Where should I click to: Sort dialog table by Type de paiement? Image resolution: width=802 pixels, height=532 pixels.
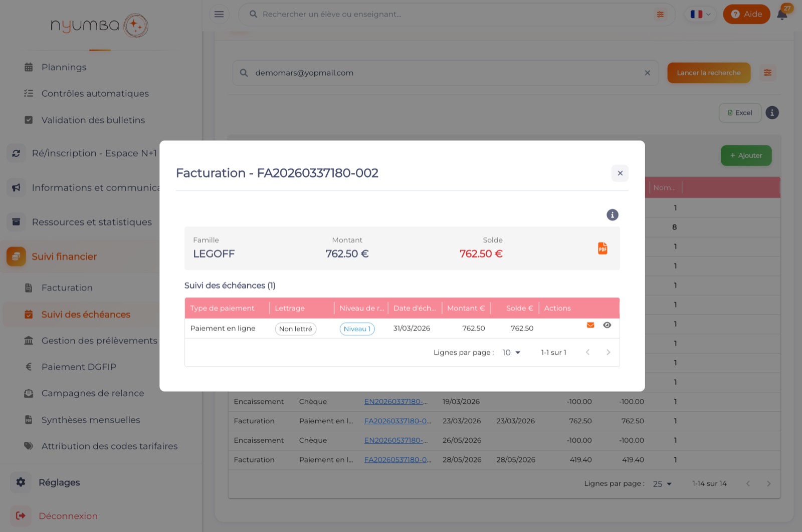[x=222, y=309]
